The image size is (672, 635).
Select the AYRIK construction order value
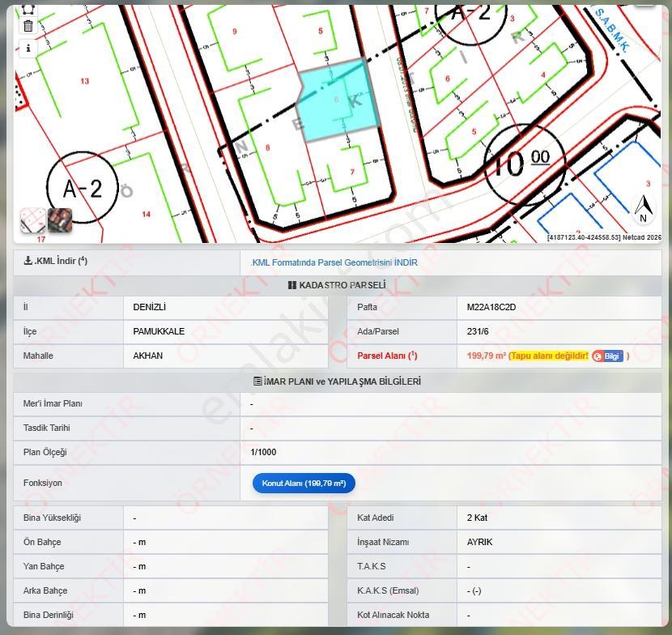[479, 542]
